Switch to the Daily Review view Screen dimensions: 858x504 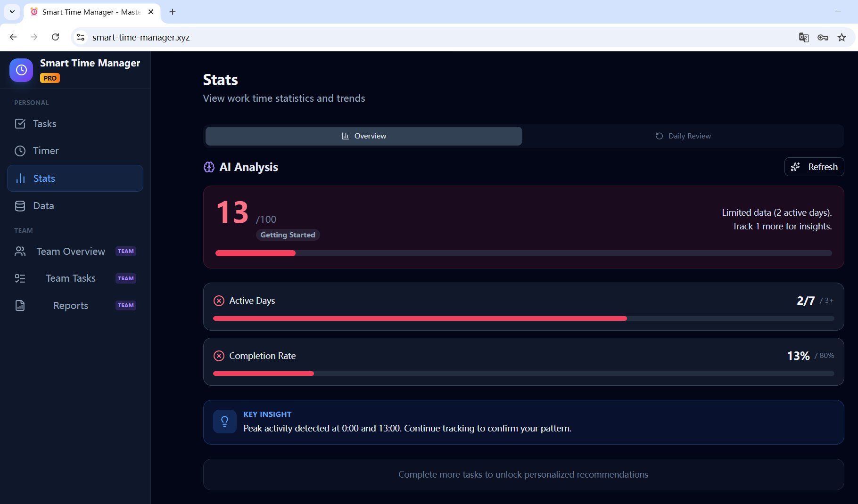(683, 136)
